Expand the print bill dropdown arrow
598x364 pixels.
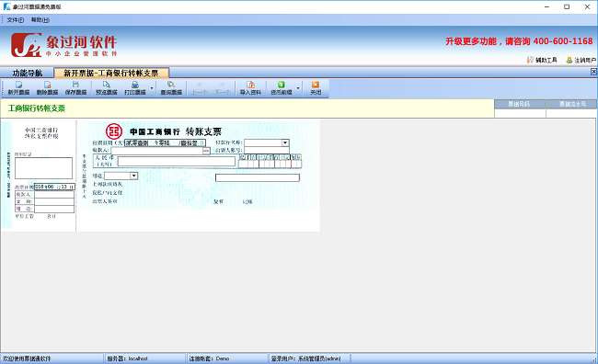(152, 88)
